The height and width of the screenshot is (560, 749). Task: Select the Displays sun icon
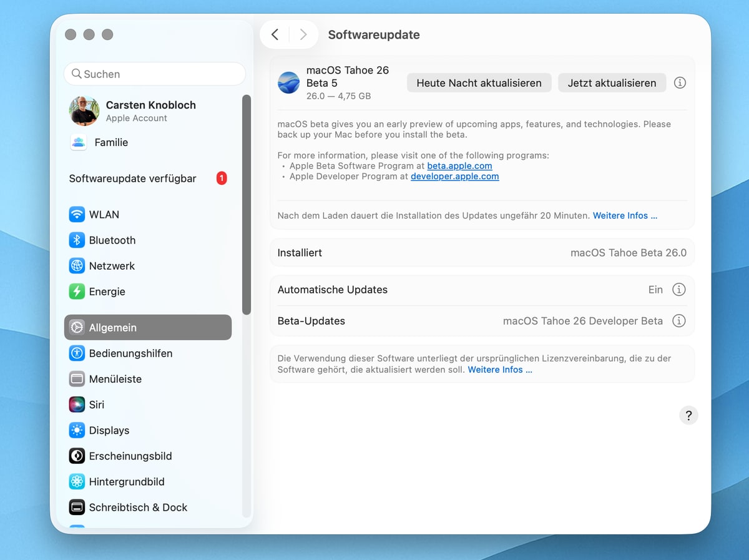pos(77,430)
